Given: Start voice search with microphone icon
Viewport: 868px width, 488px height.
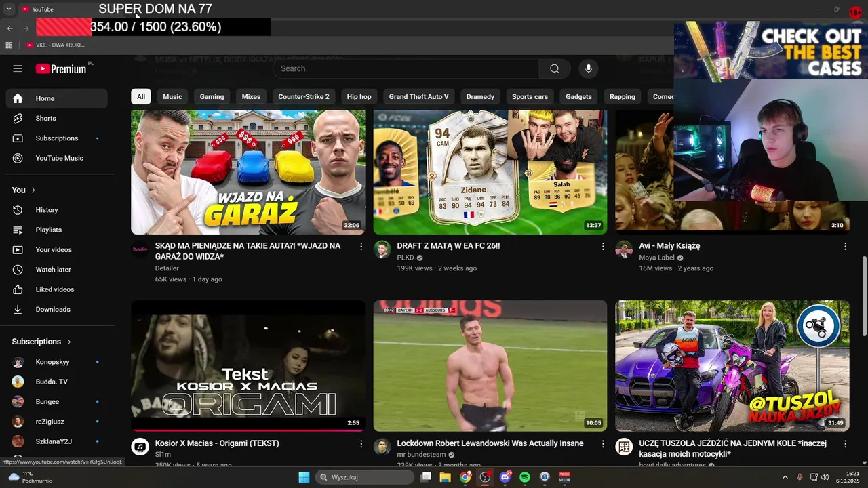Looking at the screenshot, I should [x=589, y=68].
